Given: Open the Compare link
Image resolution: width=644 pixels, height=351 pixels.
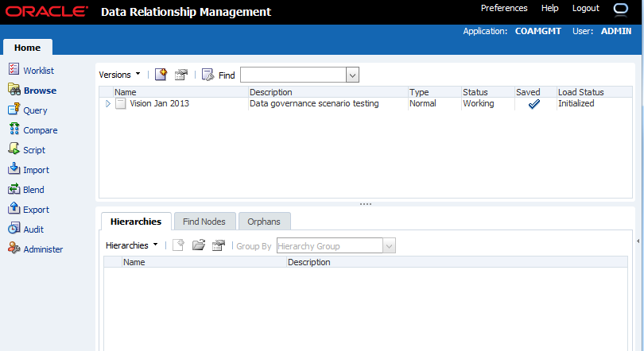Looking at the screenshot, I should (41, 130).
